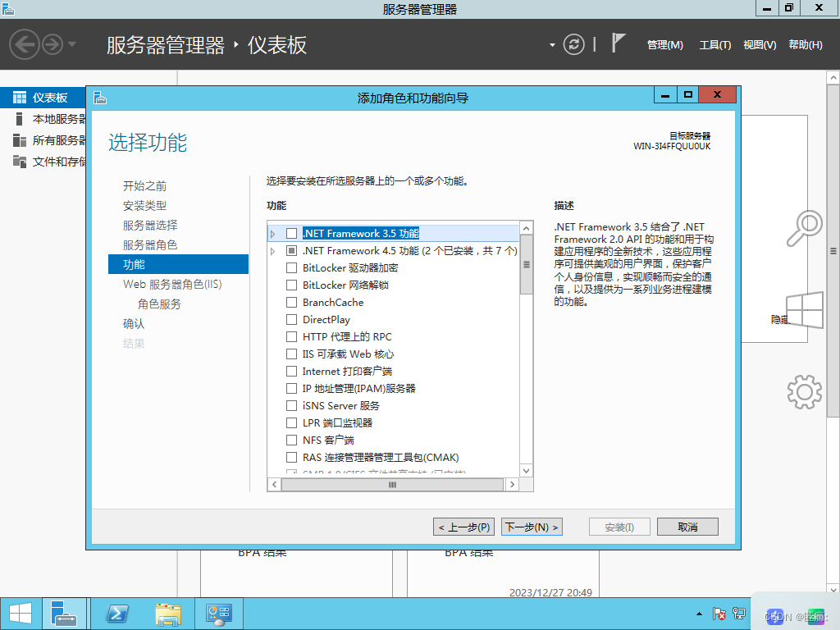
Task: Click the Action Center flag in the tray
Action: (719, 614)
